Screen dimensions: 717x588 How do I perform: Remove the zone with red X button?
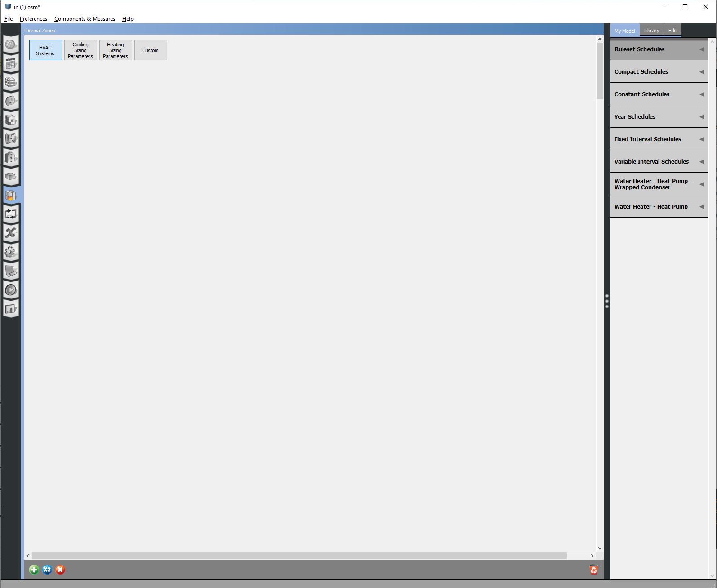tap(60, 570)
